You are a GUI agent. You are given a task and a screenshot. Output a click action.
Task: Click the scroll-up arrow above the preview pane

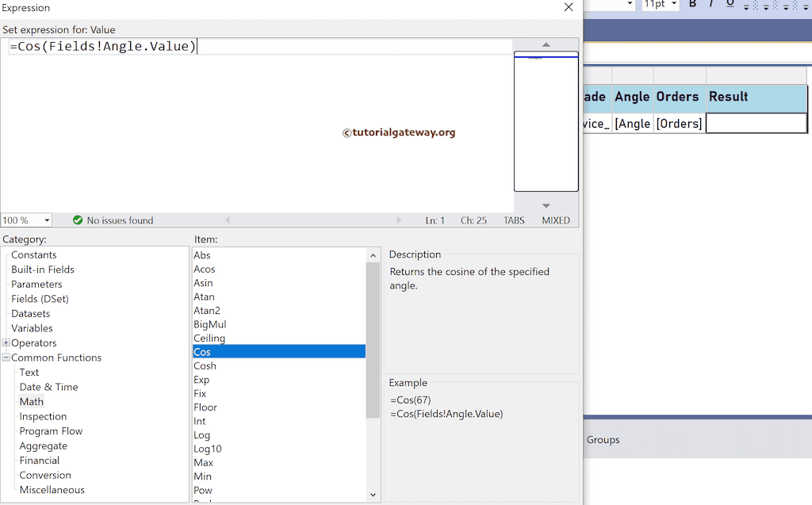546,45
